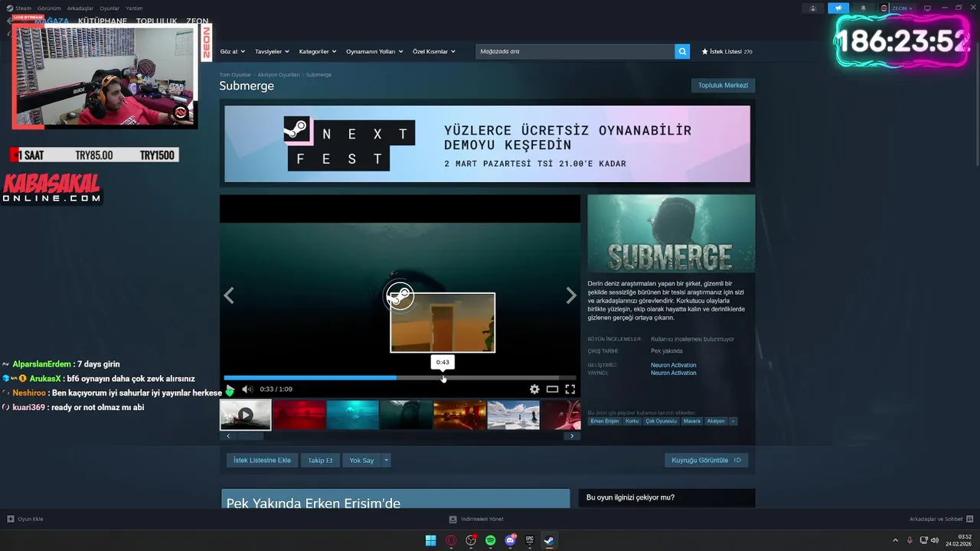Select the red screenshot thumbnail
Image resolution: width=980 pixels, height=551 pixels.
[x=299, y=415]
